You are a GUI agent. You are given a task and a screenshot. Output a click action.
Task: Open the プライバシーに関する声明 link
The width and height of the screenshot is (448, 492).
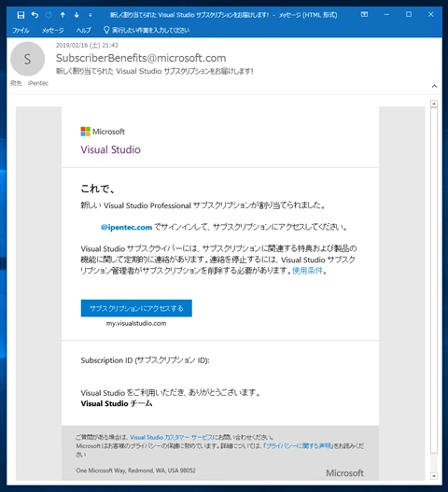pos(299,446)
